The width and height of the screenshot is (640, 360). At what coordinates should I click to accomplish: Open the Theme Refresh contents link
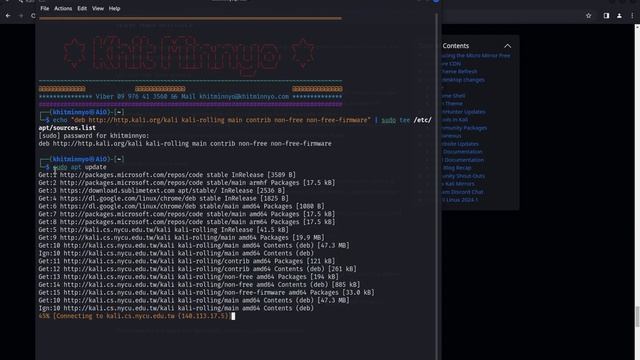[x=459, y=71]
